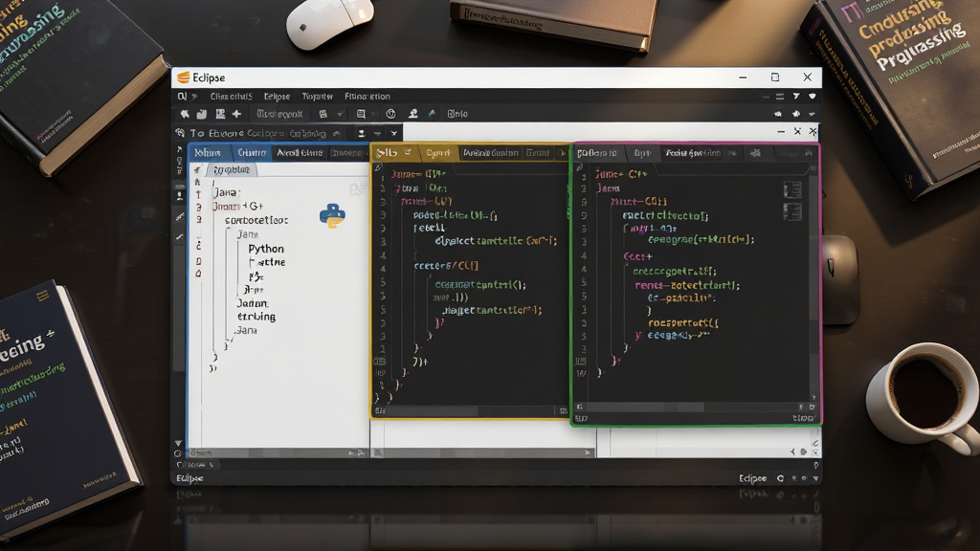Click the horizontal scrollbar under the left panel
Viewport: 980px width, 551px height.
pyautogui.click(x=278, y=452)
